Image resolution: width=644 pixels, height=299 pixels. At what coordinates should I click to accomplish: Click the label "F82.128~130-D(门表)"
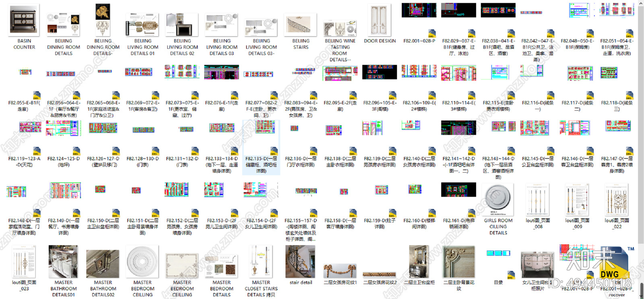(x=142, y=162)
